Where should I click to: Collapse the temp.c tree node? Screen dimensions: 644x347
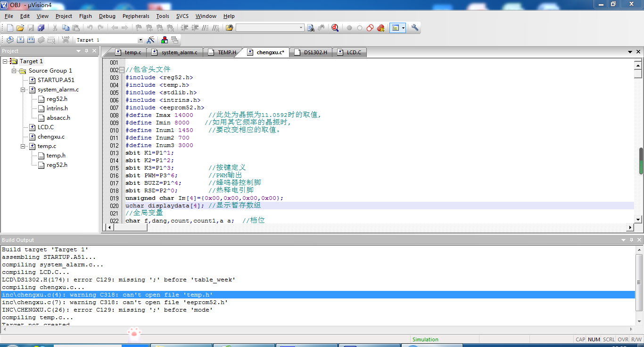coord(23,146)
